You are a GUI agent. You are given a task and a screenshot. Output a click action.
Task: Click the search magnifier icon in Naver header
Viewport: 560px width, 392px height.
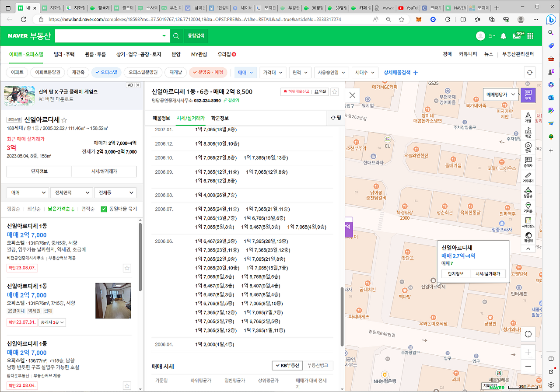coord(176,36)
